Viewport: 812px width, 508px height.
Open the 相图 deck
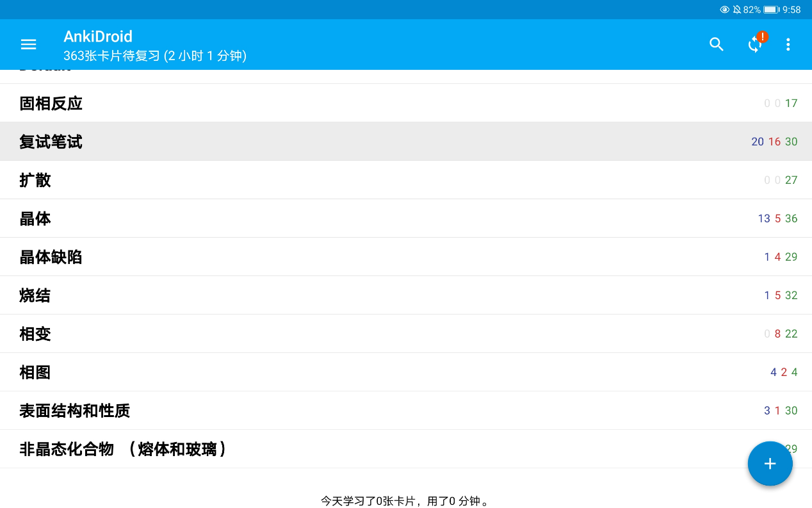coord(406,372)
